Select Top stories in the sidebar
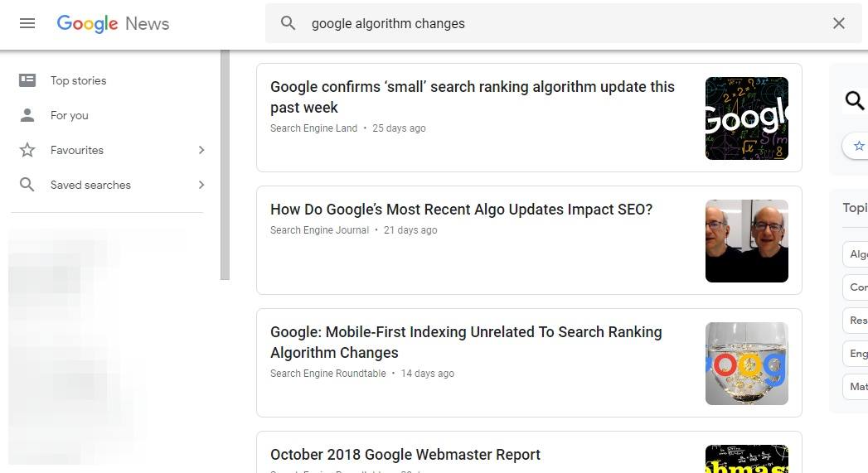 point(78,80)
